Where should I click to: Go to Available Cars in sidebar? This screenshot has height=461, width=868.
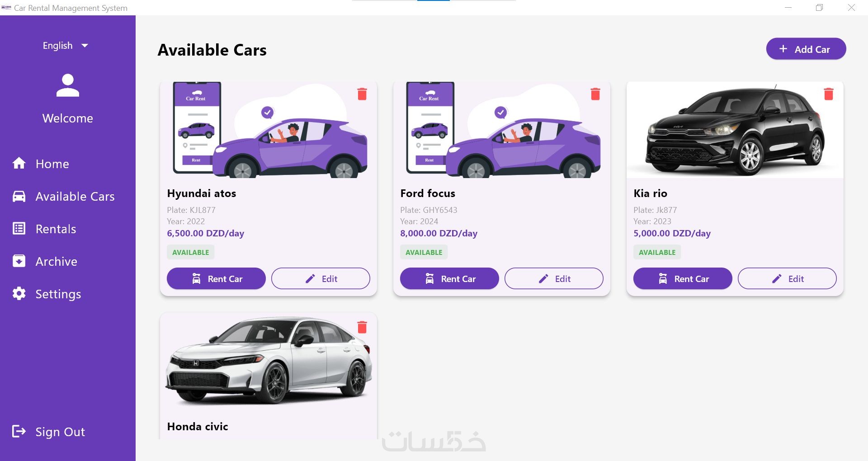coord(75,197)
